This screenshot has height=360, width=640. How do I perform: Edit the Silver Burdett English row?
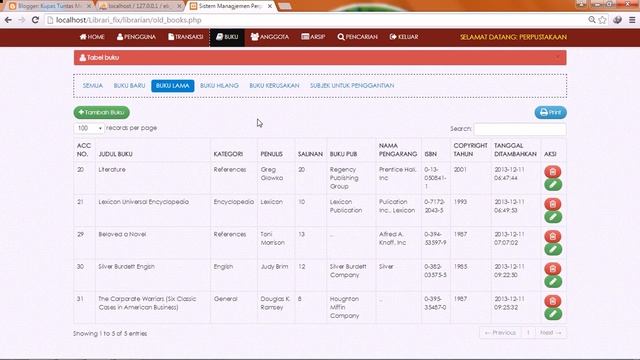(x=553, y=282)
